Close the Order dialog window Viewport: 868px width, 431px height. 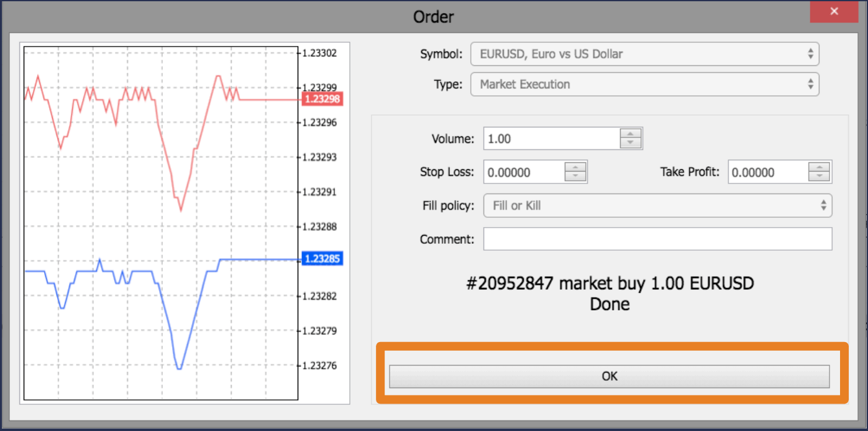833,11
